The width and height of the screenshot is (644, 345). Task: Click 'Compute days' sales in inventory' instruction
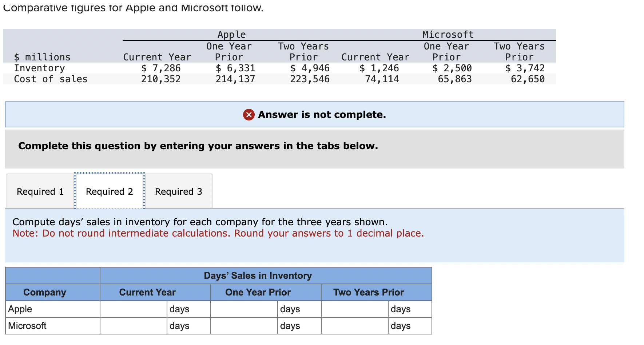coord(200,222)
